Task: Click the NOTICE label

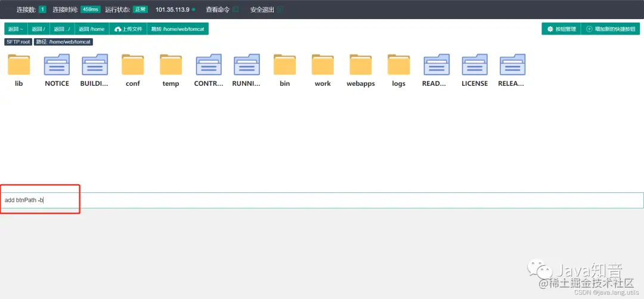Action: pos(57,83)
